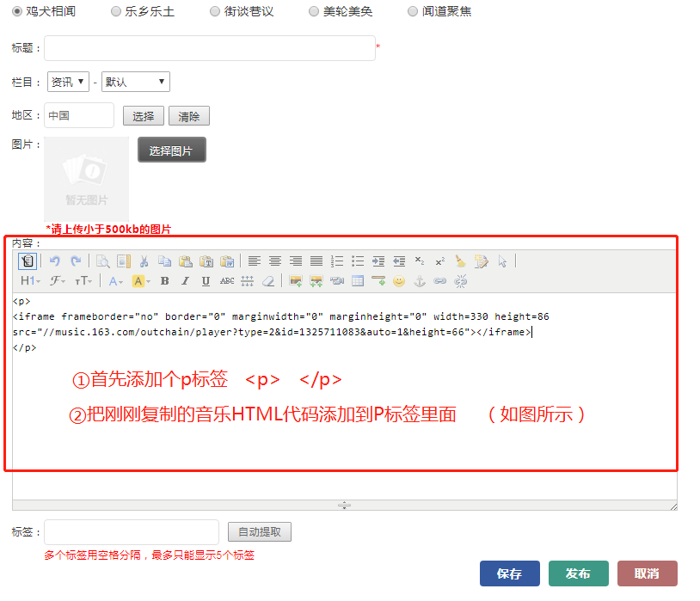The width and height of the screenshot is (700, 601).
Task: Apply italic formatting icon
Action: pos(185,281)
